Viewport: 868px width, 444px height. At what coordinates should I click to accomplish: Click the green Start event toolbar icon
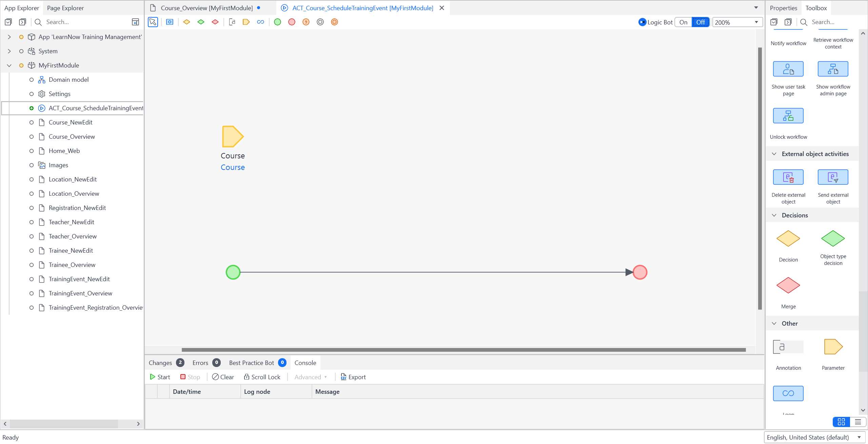point(277,22)
